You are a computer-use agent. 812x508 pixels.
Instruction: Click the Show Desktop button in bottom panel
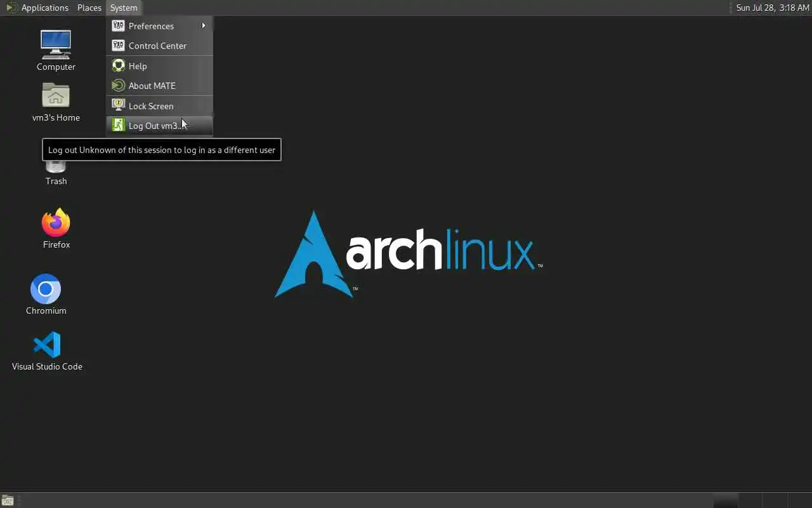coord(7,500)
